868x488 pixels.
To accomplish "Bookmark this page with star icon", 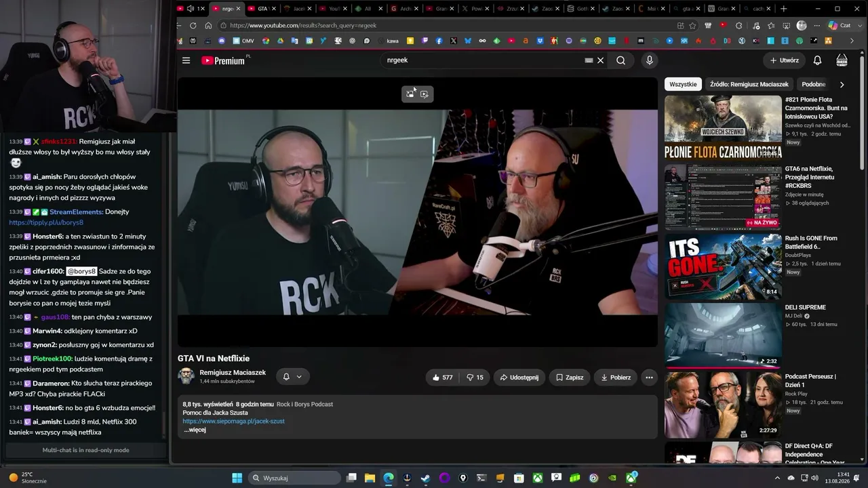I will (692, 26).
